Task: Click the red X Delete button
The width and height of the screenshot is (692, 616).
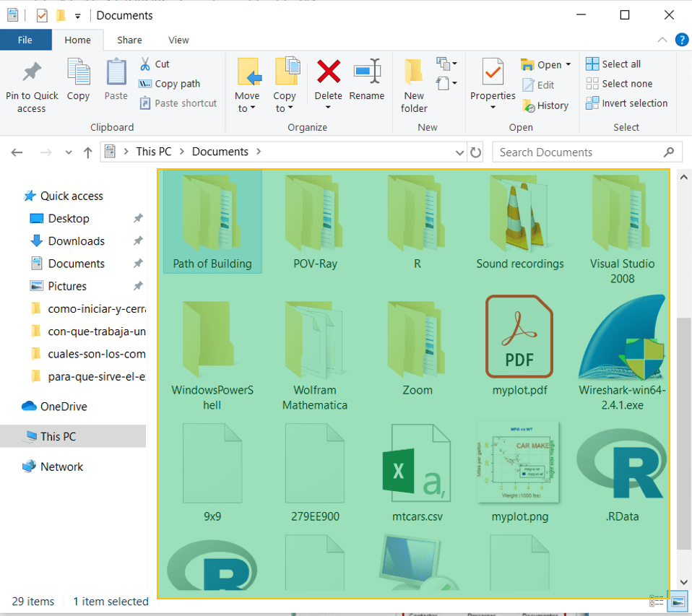Action: [329, 71]
